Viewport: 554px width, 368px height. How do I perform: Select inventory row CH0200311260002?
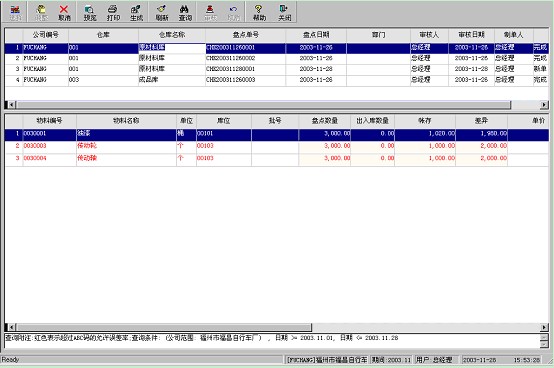(x=276, y=58)
